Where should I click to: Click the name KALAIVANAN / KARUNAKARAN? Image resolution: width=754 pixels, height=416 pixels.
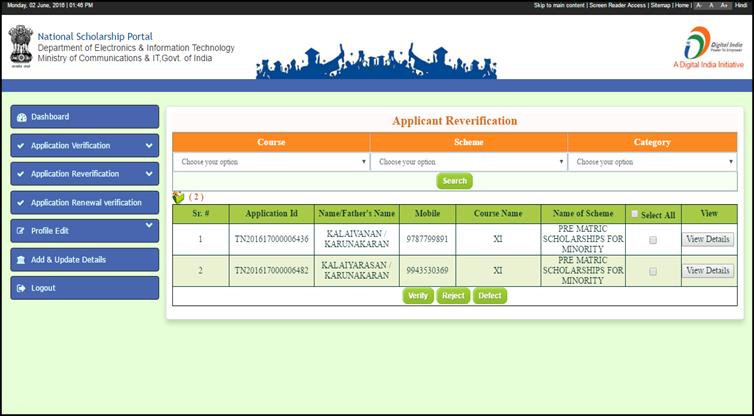(x=357, y=239)
